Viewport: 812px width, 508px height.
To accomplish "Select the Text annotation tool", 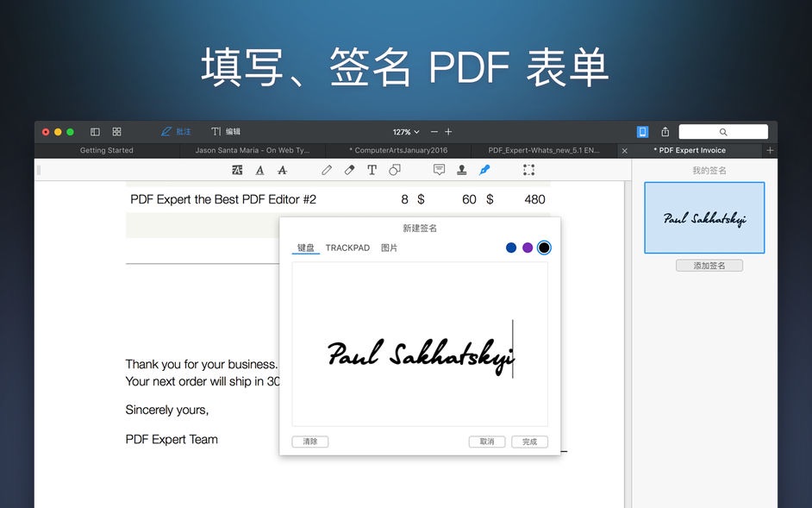I will point(372,170).
